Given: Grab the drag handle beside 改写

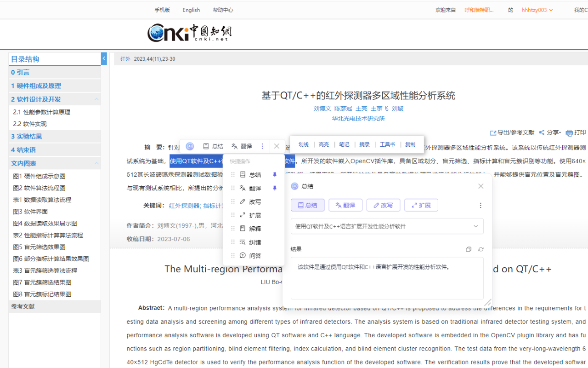Looking at the screenshot, I should (x=233, y=201).
